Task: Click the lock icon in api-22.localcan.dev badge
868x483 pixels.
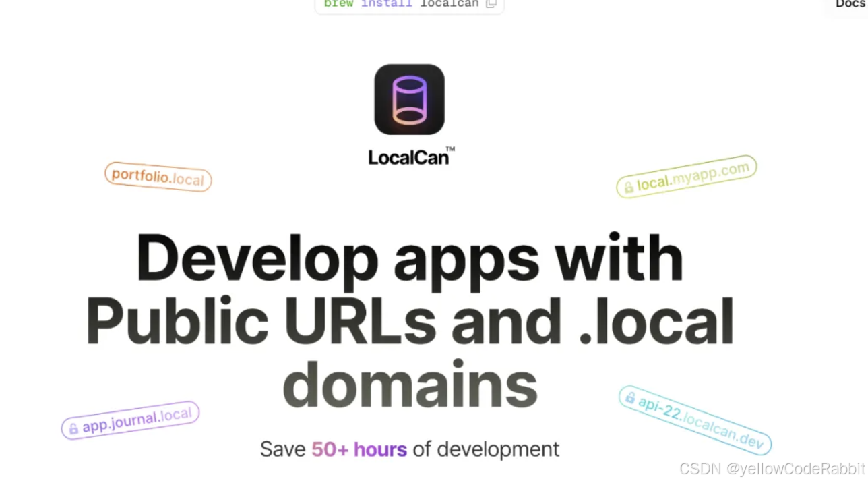Action: coord(629,398)
